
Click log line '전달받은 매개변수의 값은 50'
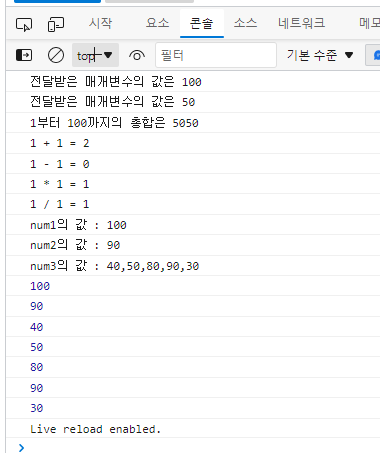pyautogui.click(x=112, y=102)
